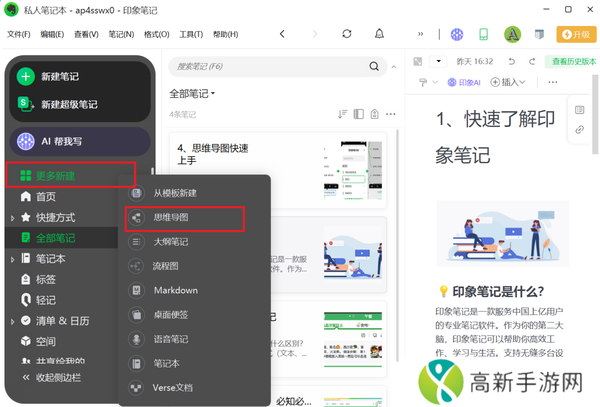The height and width of the screenshot is (407, 600).
Task: Open the AI 帮我写 button
Action: tap(80, 142)
